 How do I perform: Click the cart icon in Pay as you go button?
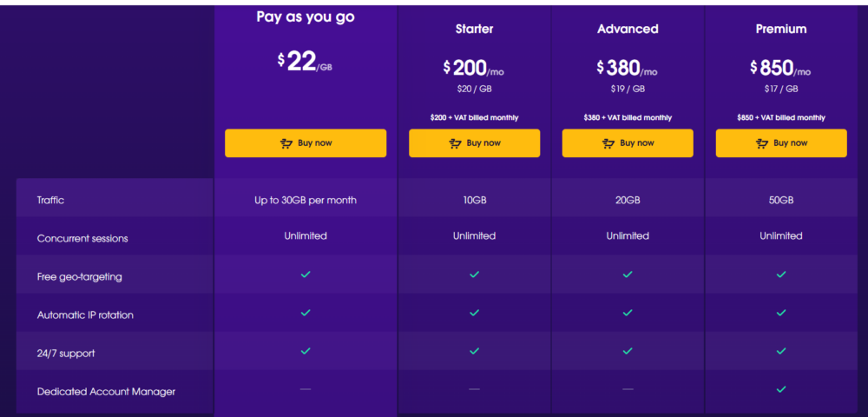point(286,143)
